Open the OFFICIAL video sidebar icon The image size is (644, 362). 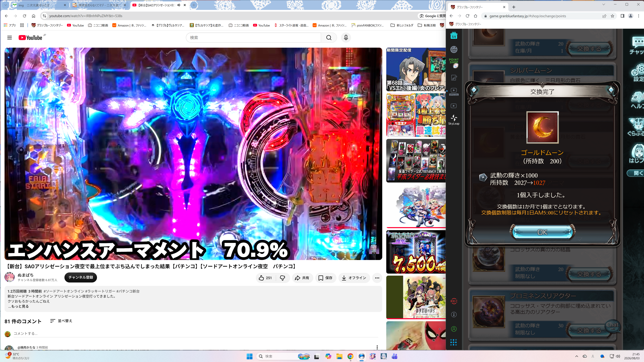[x=454, y=92]
